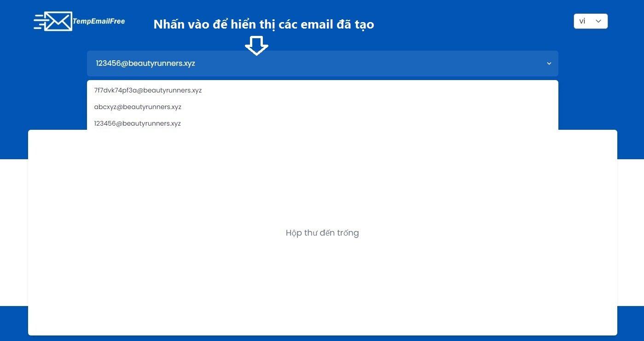Viewport: 644px width, 341px height.
Task: Click the chevron in the email selector
Action: pos(549,64)
